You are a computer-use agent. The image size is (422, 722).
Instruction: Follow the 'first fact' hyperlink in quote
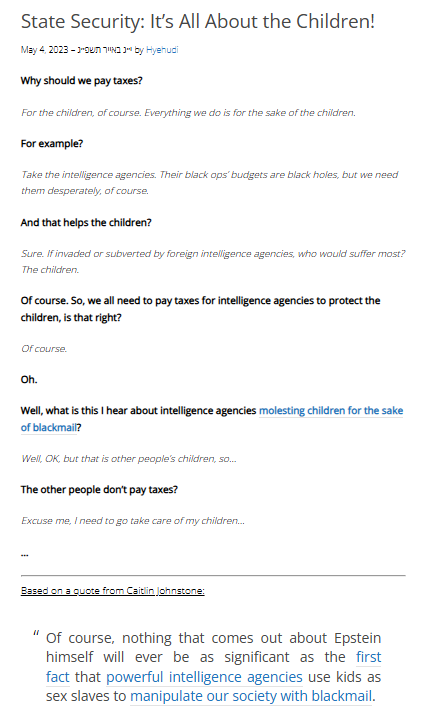pyautogui.click(x=213, y=667)
